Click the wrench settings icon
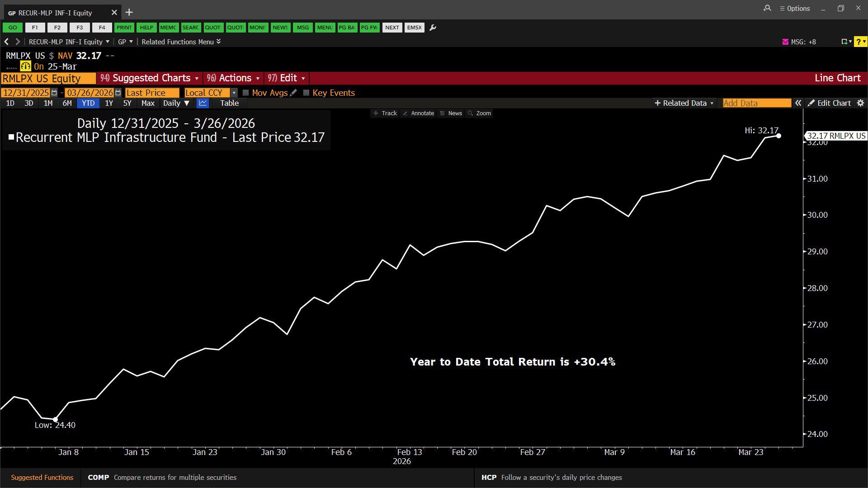 coord(433,28)
